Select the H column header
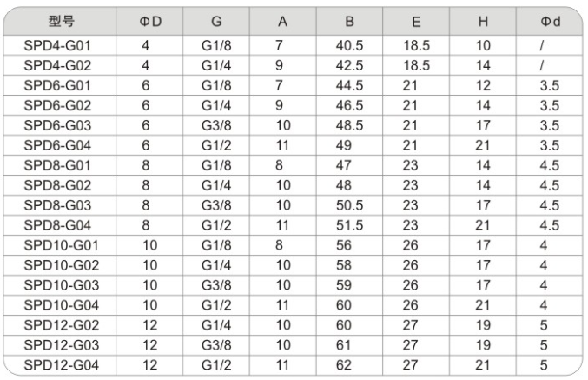 coord(483,22)
